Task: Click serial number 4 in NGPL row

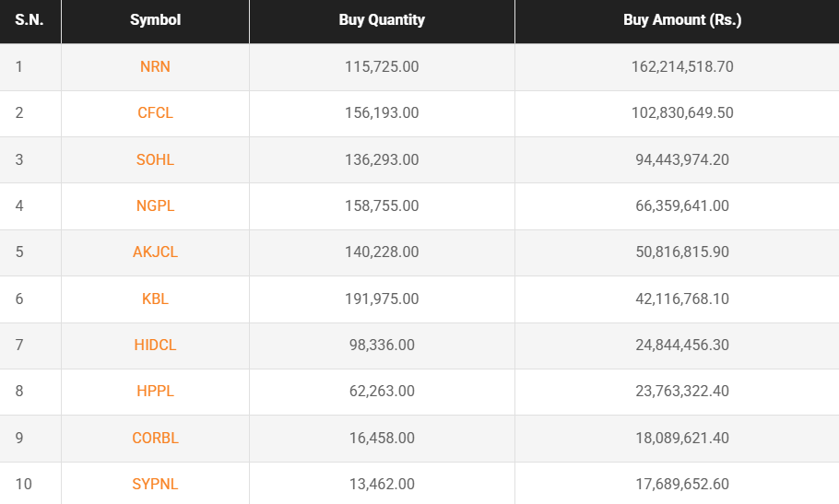Action: click(x=19, y=205)
